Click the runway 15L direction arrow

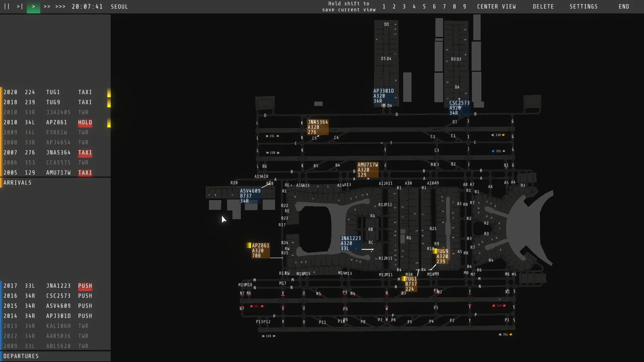coord(272,136)
